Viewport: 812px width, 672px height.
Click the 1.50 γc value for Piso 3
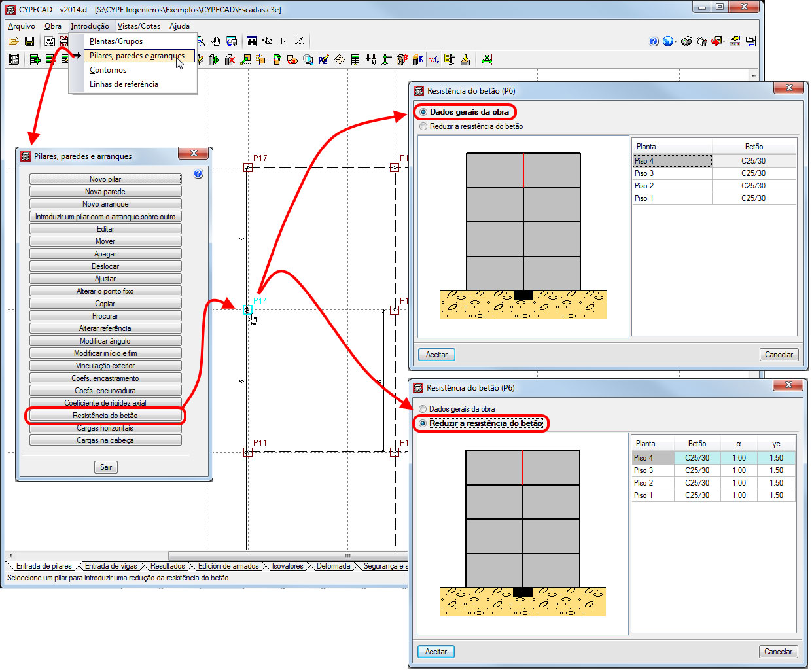pyautogui.click(x=776, y=470)
